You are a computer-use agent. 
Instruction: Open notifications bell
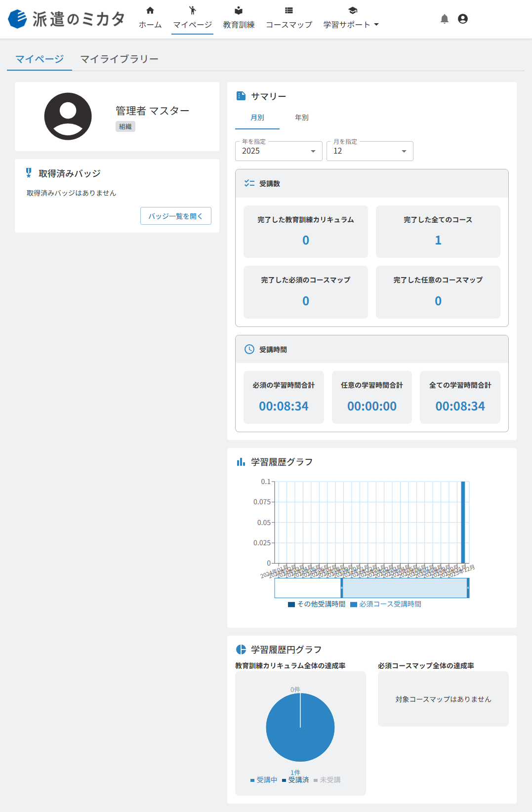(445, 19)
